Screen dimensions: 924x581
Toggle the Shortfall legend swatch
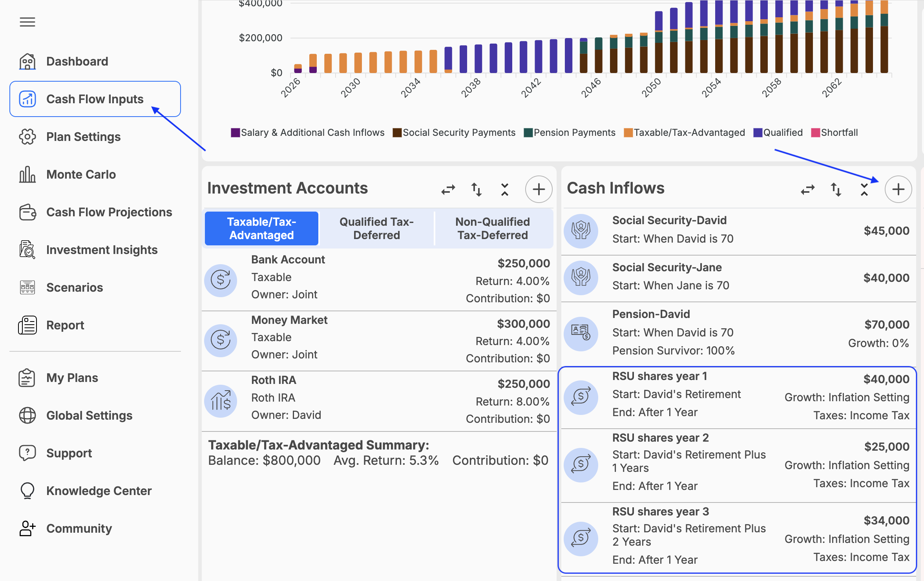tap(815, 133)
